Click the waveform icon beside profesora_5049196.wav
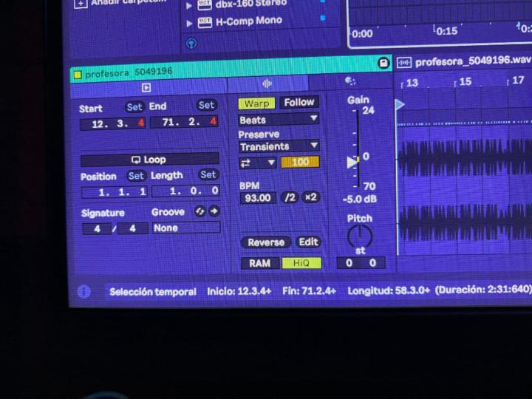This screenshot has width=532, height=399. (403, 63)
